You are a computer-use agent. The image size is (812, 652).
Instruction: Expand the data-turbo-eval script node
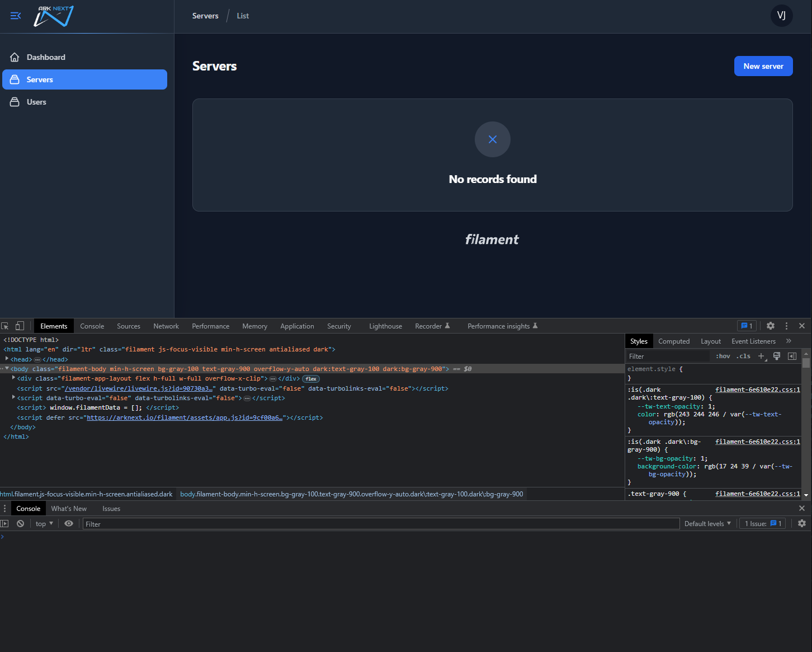pos(13,397)
